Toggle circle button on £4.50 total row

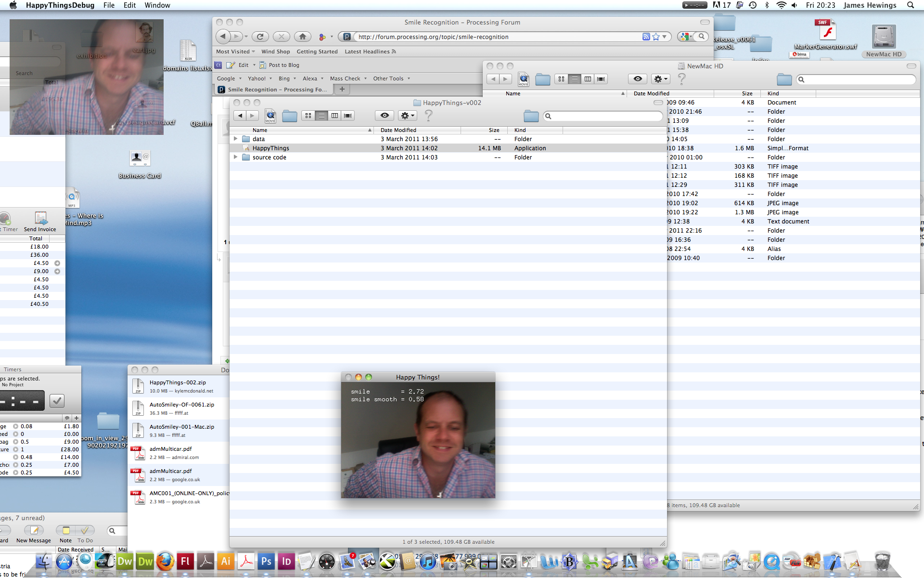[57, 263]
